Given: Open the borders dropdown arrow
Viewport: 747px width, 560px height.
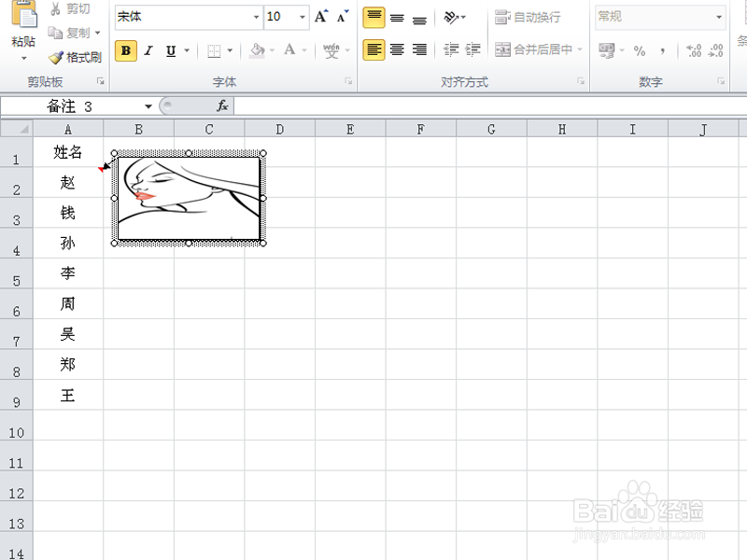Looking at the screenshot, I should coord(230,50).
